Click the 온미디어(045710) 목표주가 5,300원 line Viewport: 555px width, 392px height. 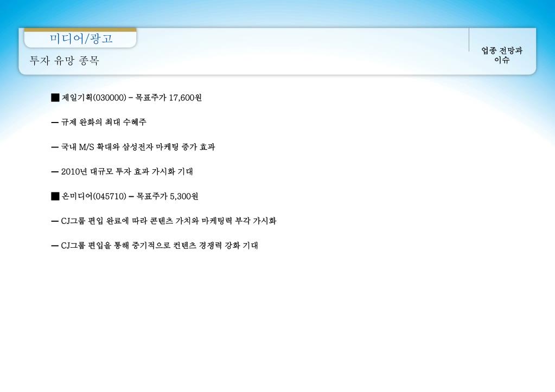(x=125, y=196)
